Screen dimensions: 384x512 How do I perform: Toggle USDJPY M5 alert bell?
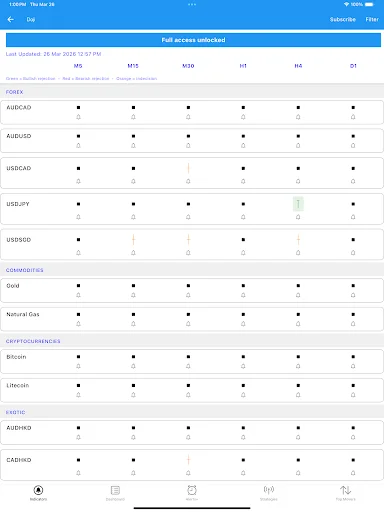(78, 217)
